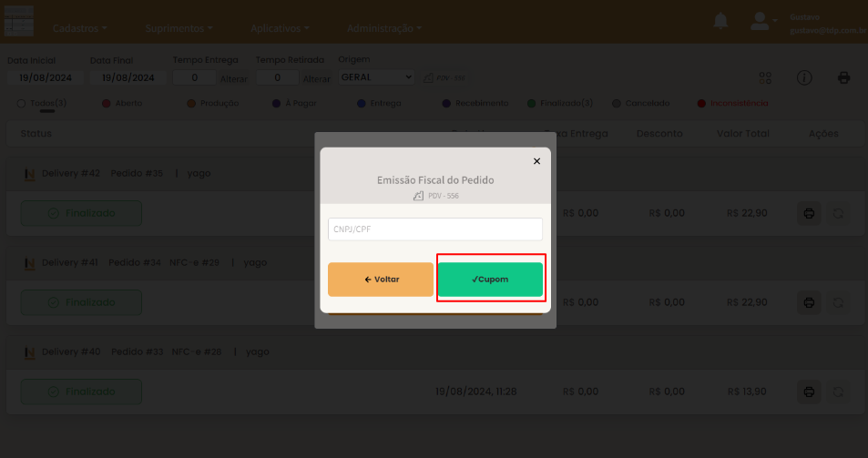Click the toolbar printer icon

pos(843,78)
